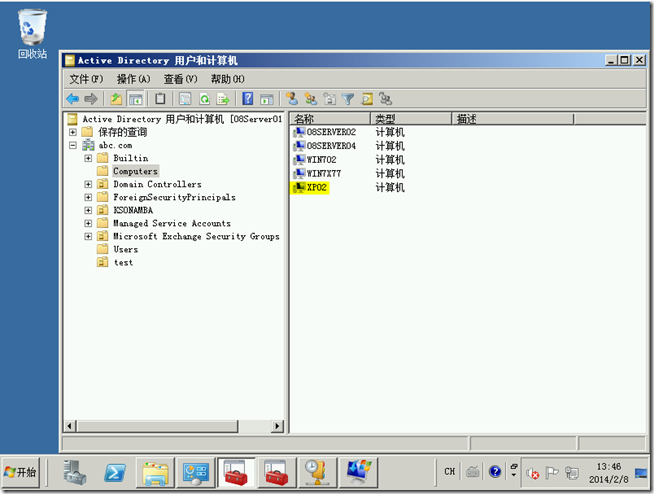The width and height of the screenshot is (654, 494).
Task: Open the Recycle Bin desktop icon
Action: pos(32,35)
